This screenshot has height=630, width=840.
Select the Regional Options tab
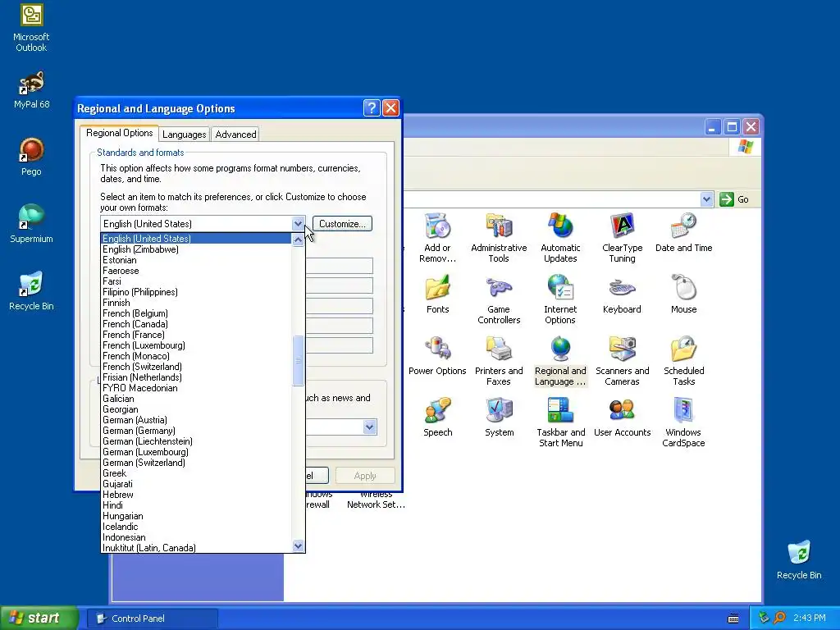(119, 133)
